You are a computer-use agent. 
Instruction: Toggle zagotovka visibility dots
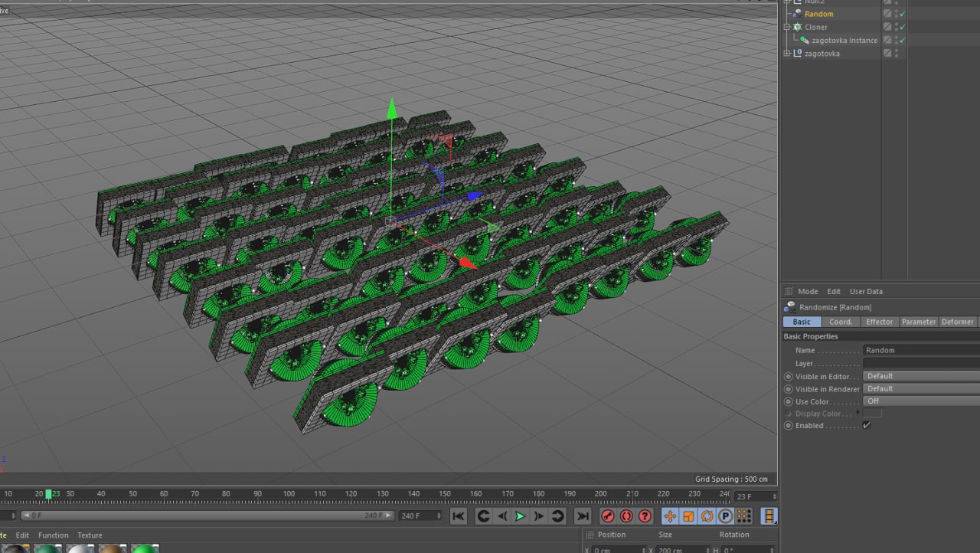pyautogui.click(x=896, y=53)
